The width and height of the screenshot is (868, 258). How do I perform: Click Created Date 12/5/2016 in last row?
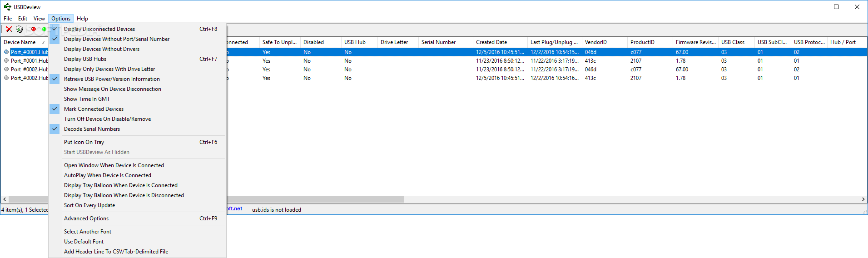tap(500, 78)
